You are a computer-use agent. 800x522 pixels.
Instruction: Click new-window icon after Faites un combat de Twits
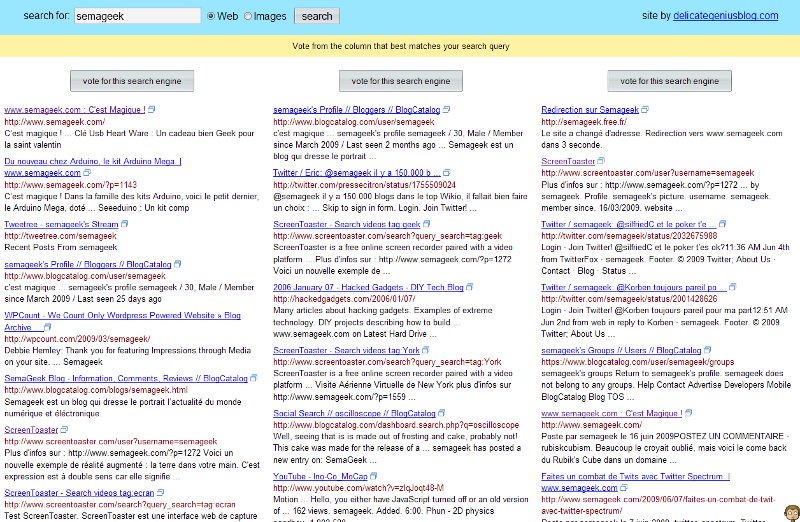pyautogui.click(x=623, y=487)
